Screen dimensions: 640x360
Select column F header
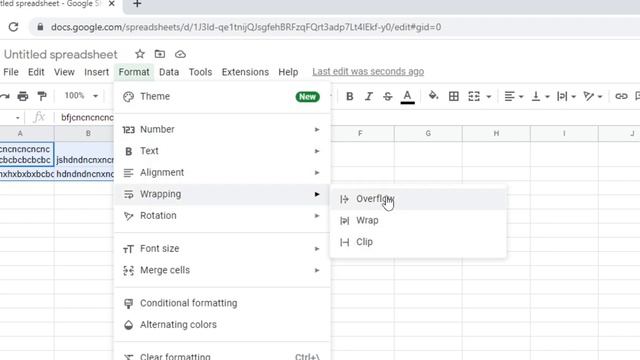[361, 133]
